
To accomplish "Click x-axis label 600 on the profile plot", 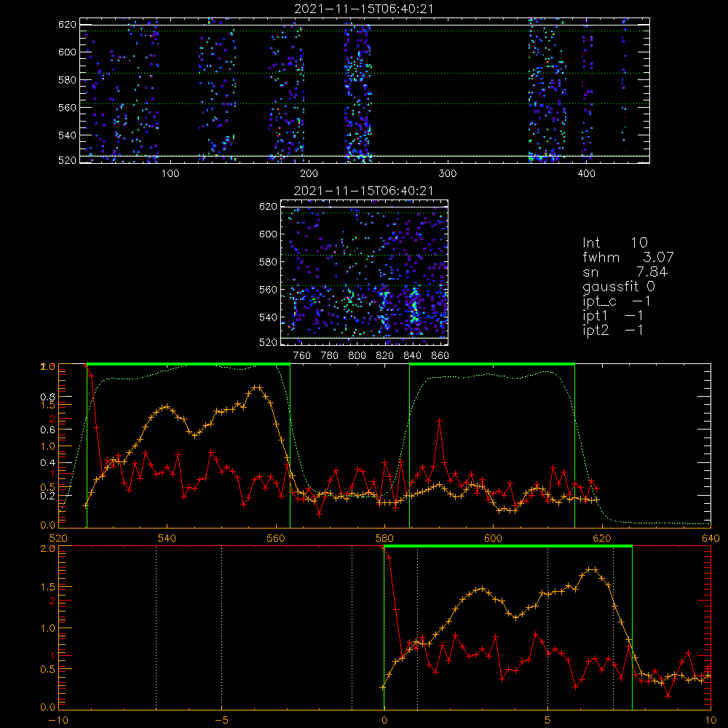I will pos(493,539).
